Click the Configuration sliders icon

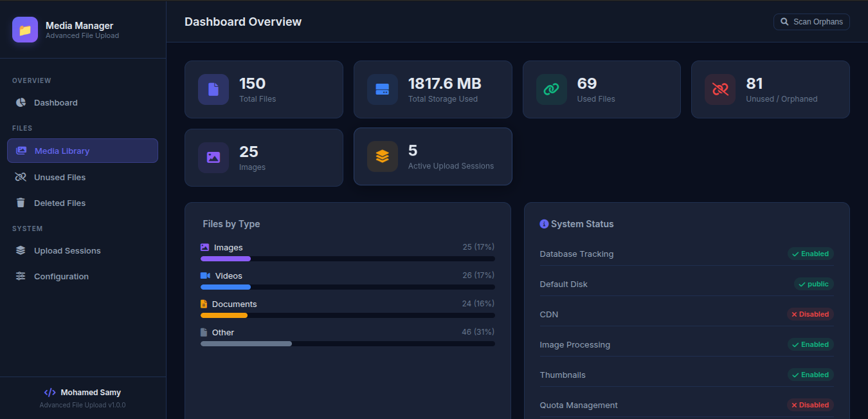click(x=21, y=276)
